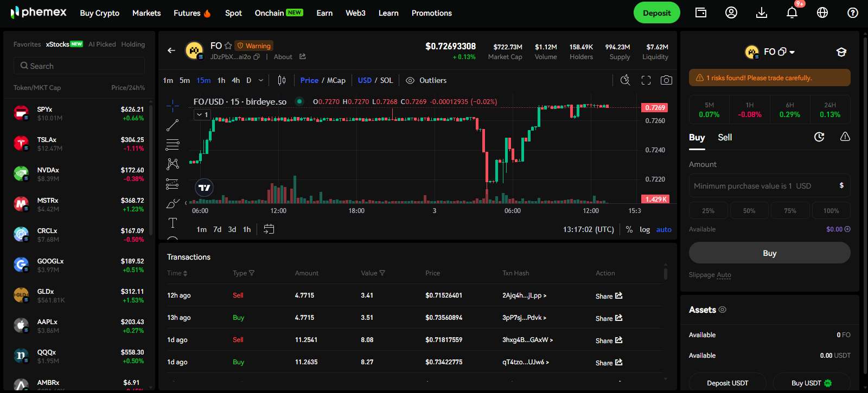Screen dimensions: 868x393
Task: Open the order history clock icon
Action: pos(819,137)
